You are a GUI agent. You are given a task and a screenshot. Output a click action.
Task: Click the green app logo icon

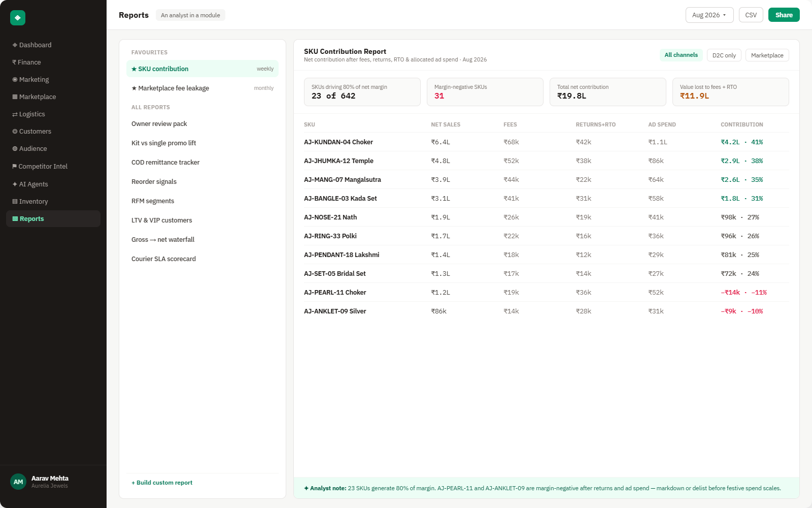click(x=18, y=18)
